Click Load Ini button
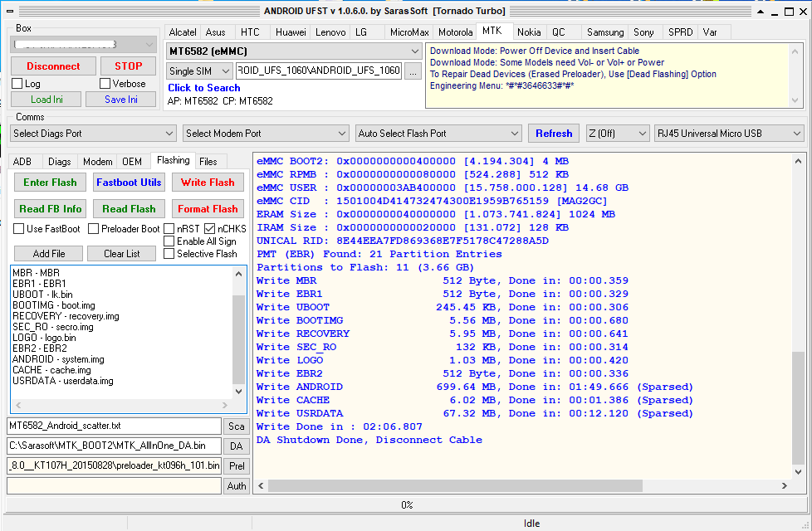The image size is (812, 531). coord(46,100)
